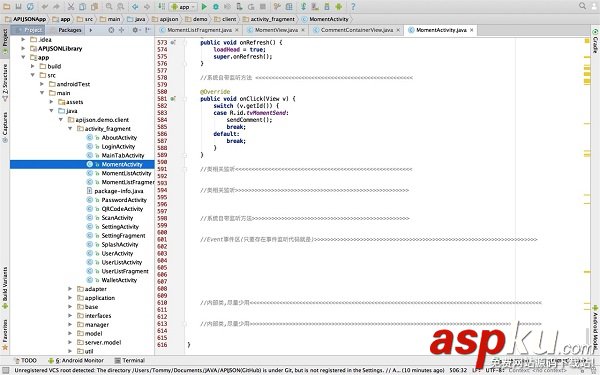Click the Replace toolbar icon

pyautogui.click(x=121, y=7)
